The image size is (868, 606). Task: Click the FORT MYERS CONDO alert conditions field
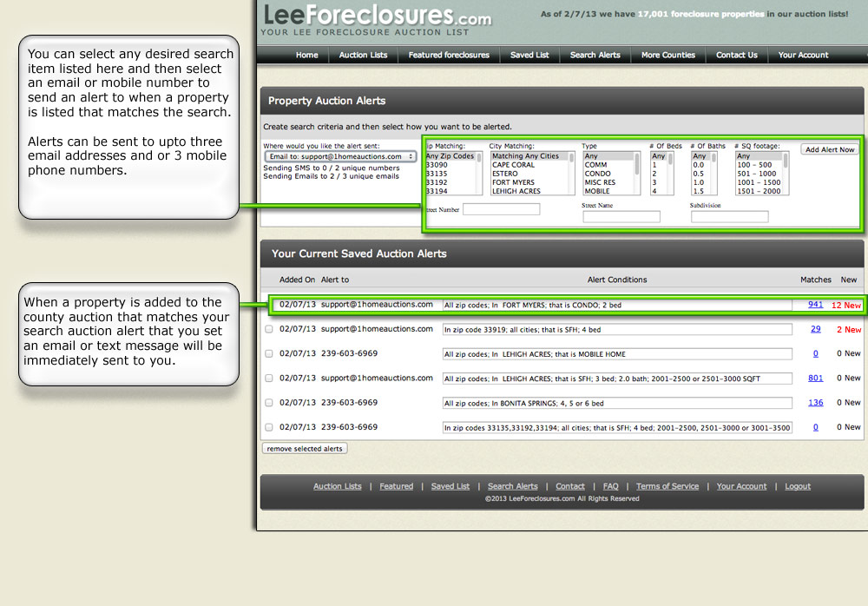(x=617, y=306)
